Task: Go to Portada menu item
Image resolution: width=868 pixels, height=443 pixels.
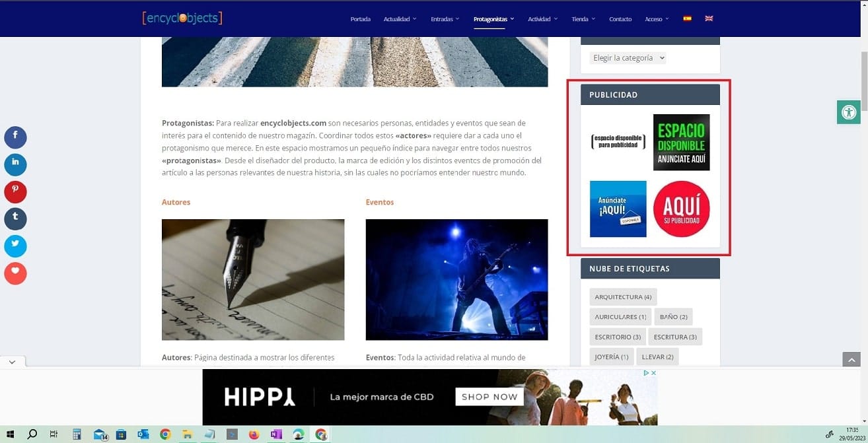Action: click(x=360, y=19)
